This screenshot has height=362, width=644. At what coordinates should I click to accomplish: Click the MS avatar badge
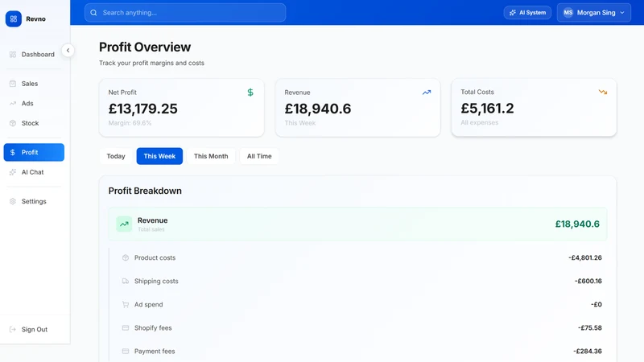click(x=568, y=13)
